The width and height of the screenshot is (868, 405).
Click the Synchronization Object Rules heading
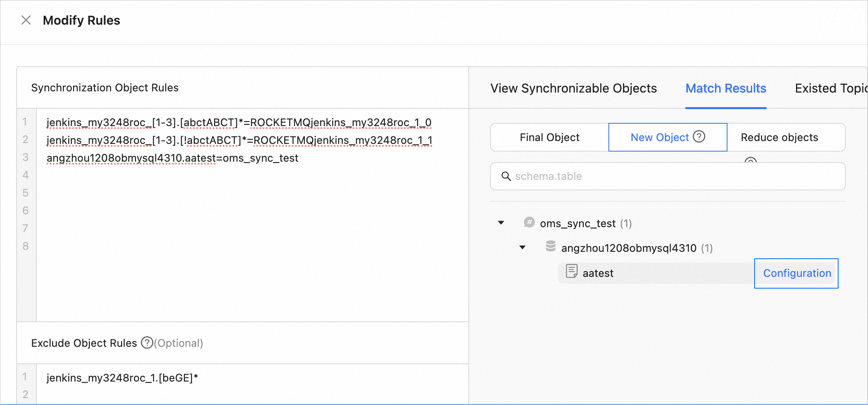click(105, 88)
